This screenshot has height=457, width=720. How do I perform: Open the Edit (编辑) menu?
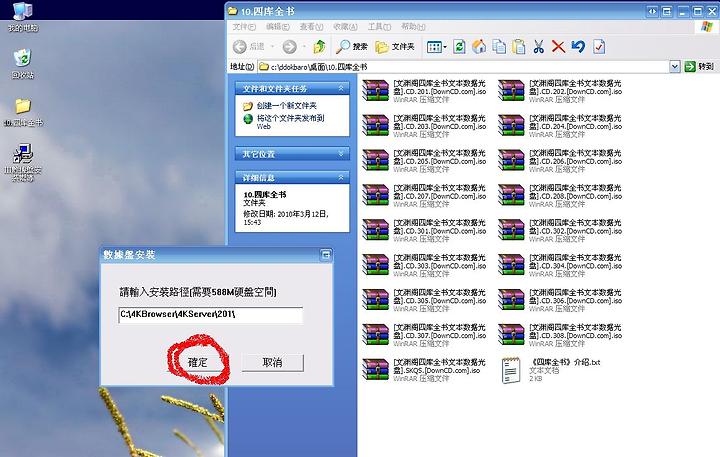pyautogui.click(x=278, y=27)
